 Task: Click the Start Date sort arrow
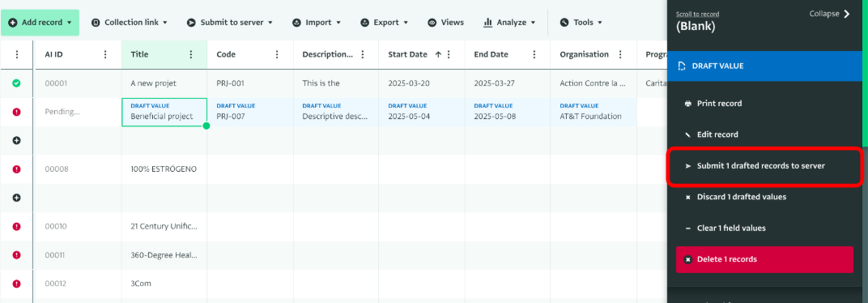(438, 54)
